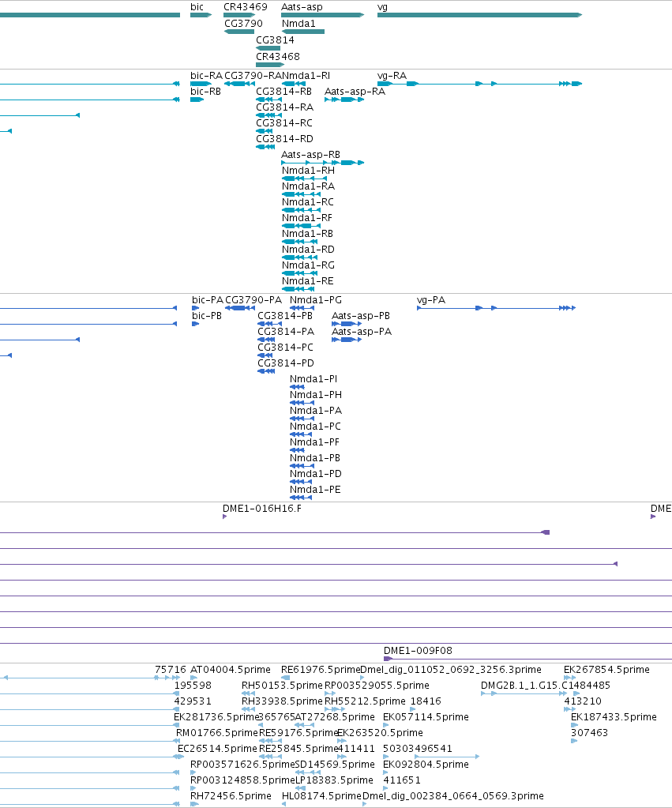Select the RP003529055.5prime EST label
The image size is (672, 808).
377,686
